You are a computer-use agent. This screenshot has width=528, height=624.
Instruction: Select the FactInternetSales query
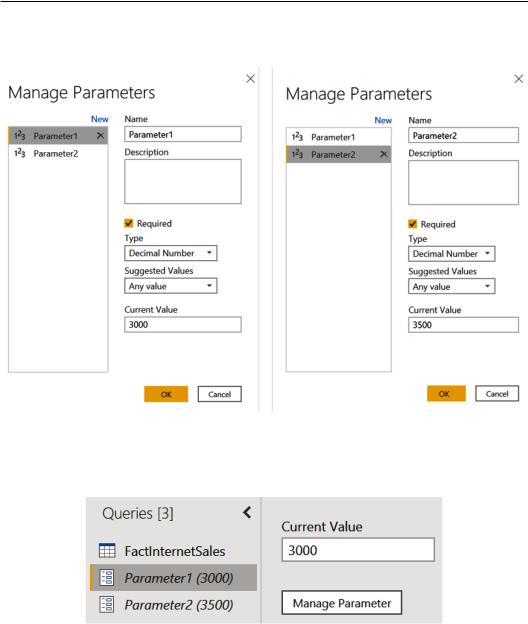(x=173, y=551)
